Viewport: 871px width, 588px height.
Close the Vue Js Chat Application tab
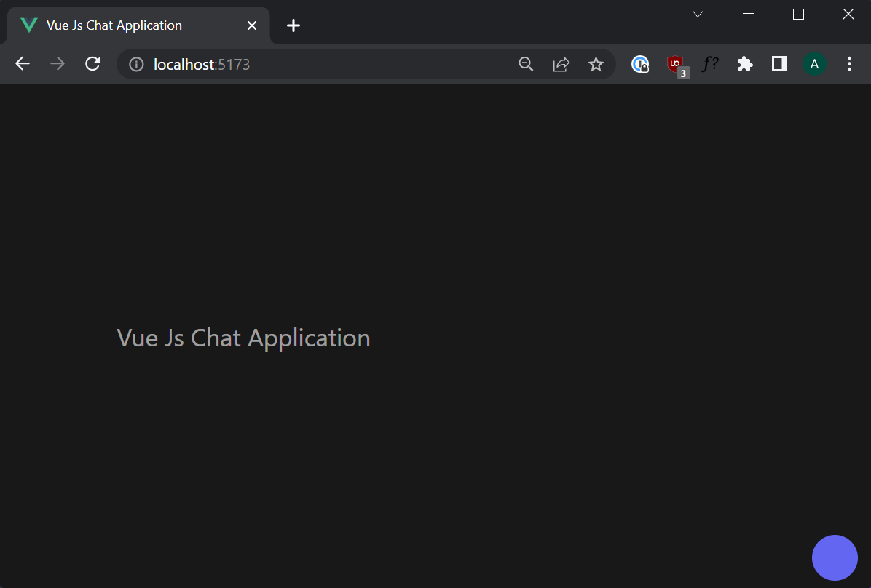pyautogui.click(x=252, y=25)
